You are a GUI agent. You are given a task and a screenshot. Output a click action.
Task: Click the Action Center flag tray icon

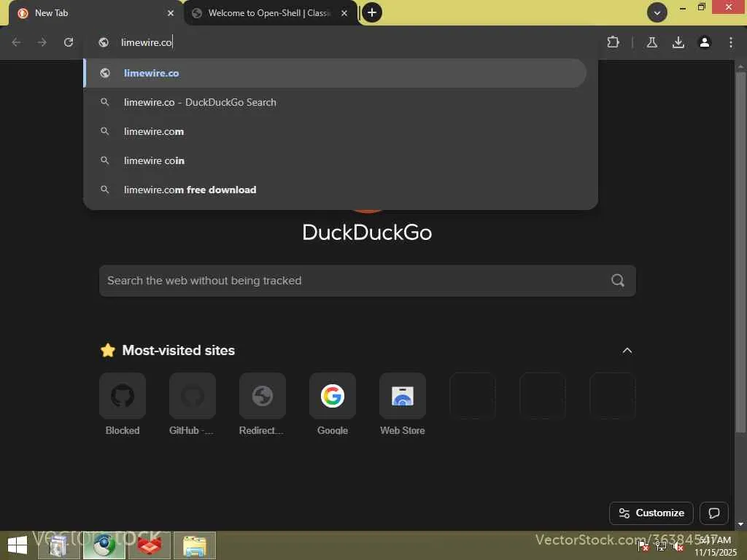643,546
